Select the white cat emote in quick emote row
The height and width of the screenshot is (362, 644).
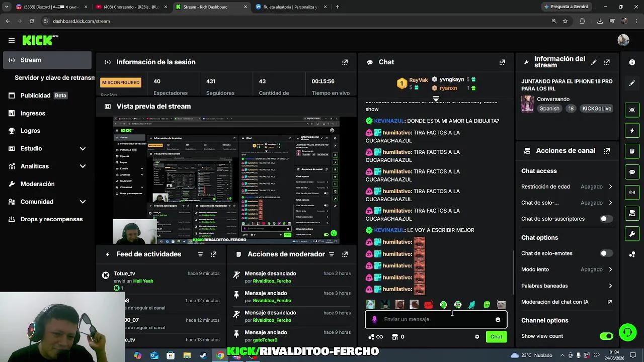[x=501, y=305]
